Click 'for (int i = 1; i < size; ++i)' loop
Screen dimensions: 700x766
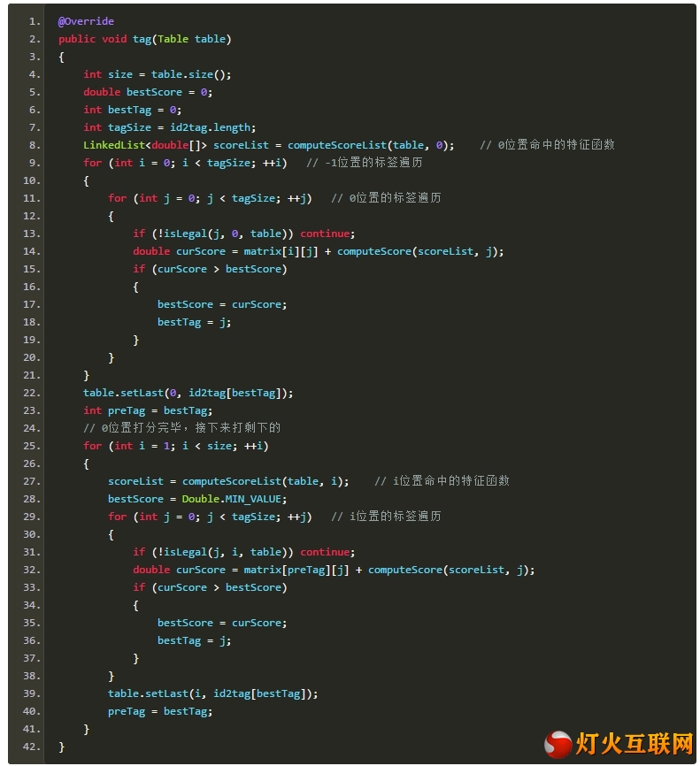point(175,446)
